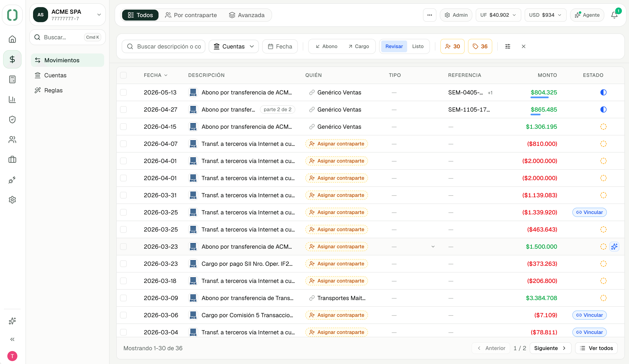
Task: Switch to the Avanzada tab
Action: click(247, 15)
